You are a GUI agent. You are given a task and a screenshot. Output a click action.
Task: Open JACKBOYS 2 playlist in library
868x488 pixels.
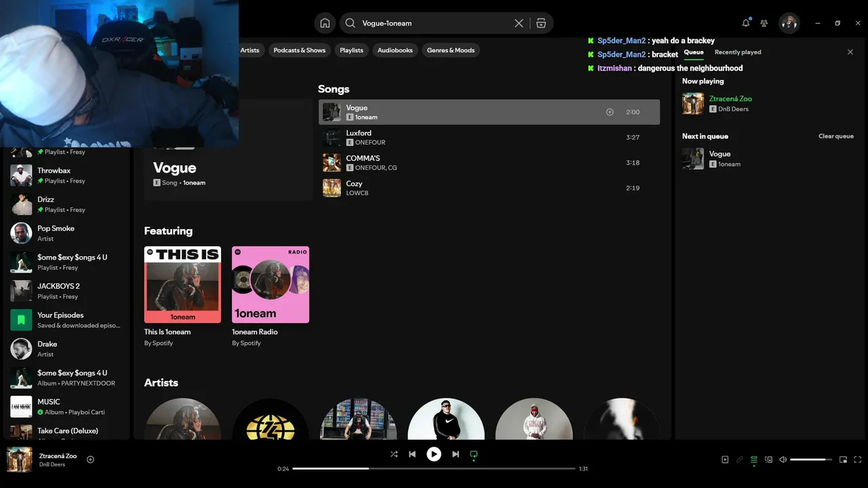[x=66, y=291]
